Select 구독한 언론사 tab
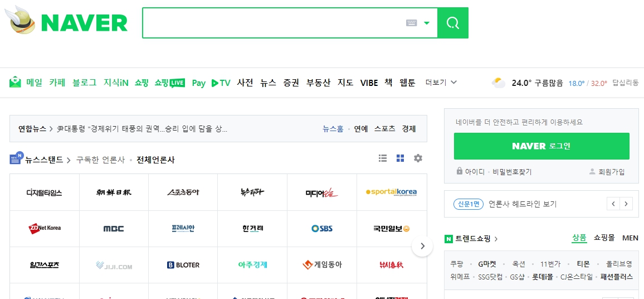 100,160
